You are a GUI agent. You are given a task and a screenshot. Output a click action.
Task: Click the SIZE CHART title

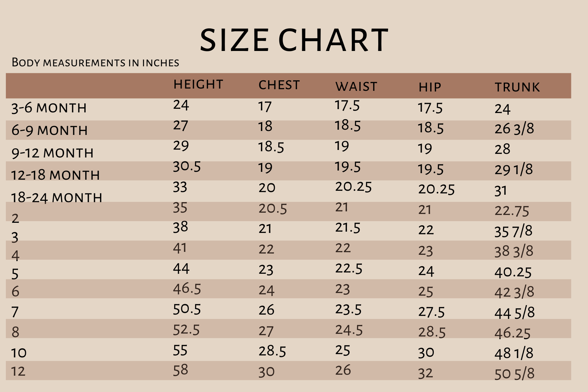click(x=294, y=40)
